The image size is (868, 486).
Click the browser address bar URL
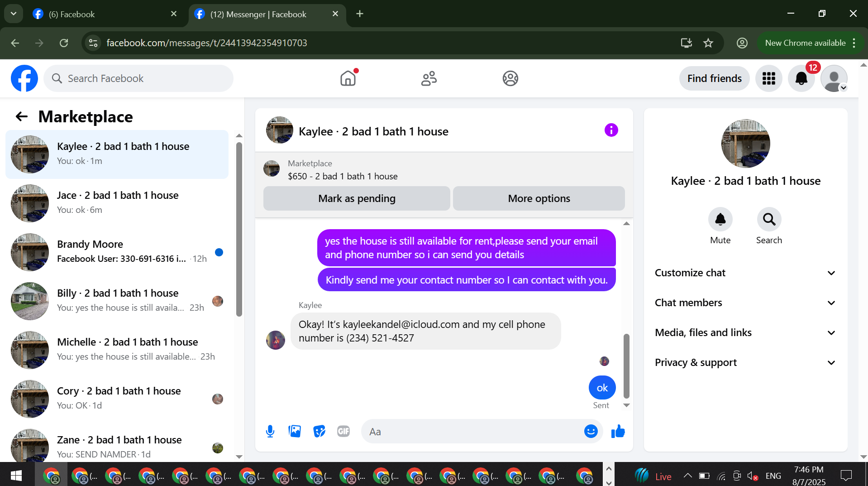click(x=207, y=43)
